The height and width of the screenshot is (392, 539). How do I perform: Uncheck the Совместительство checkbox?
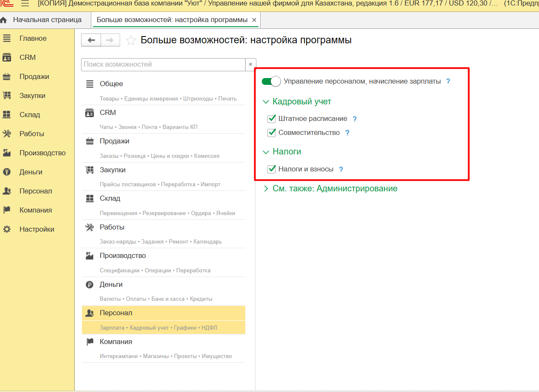point(272,133)
